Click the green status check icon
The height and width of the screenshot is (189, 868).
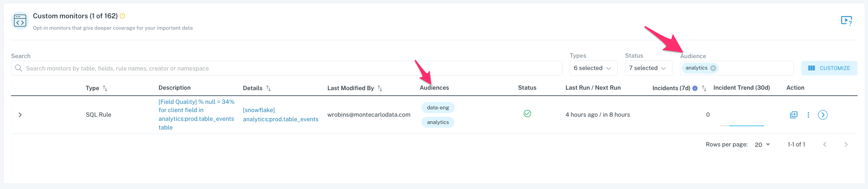(x=527, y=113)
